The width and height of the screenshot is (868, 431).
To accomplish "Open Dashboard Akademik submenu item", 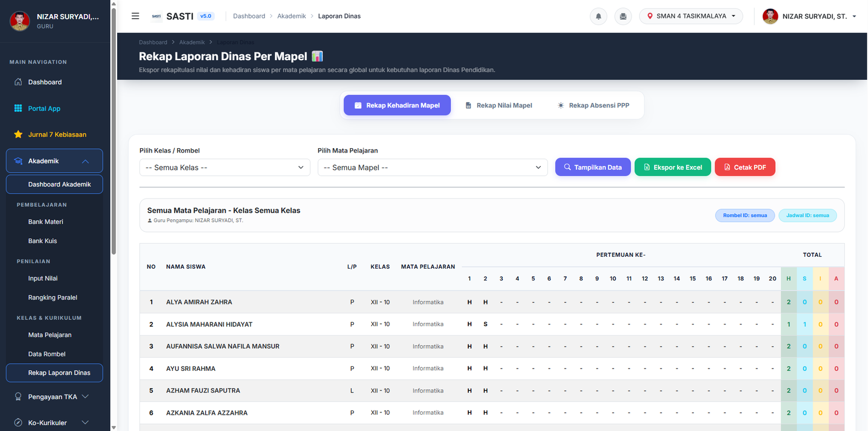I will click(x=54, y=185).
